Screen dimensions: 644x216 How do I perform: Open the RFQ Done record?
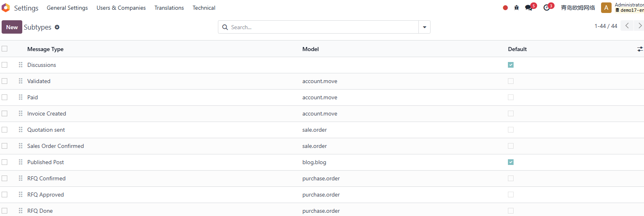(40, 211)
